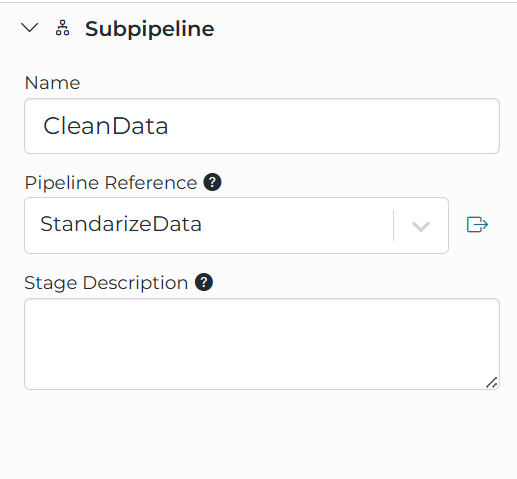
Task: Show help for Stage Description
Action: (x=204, y=282)
